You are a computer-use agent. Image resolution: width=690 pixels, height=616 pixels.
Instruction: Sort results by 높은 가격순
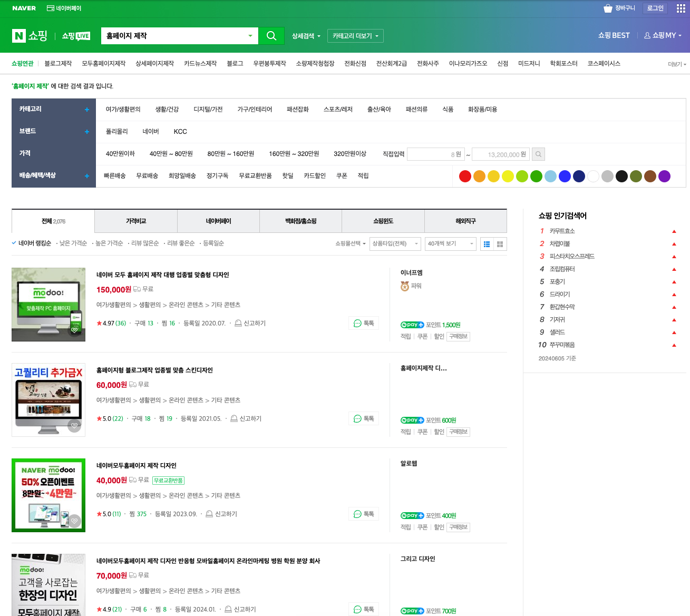click(x=109, y=243)
